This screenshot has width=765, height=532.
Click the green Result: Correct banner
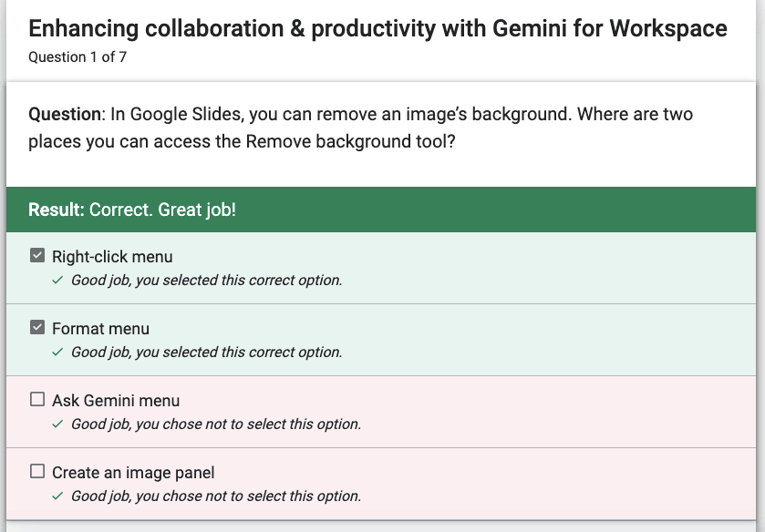tap(381, 210)
